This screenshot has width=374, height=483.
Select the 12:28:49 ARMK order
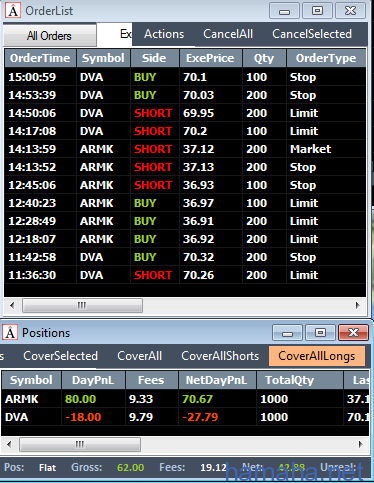pos(185,221)
